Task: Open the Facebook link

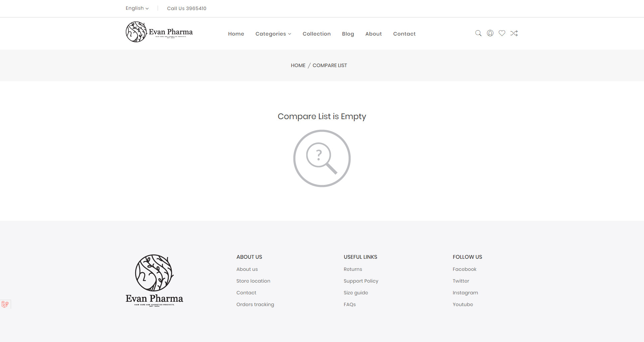Action: coord(465,269)
